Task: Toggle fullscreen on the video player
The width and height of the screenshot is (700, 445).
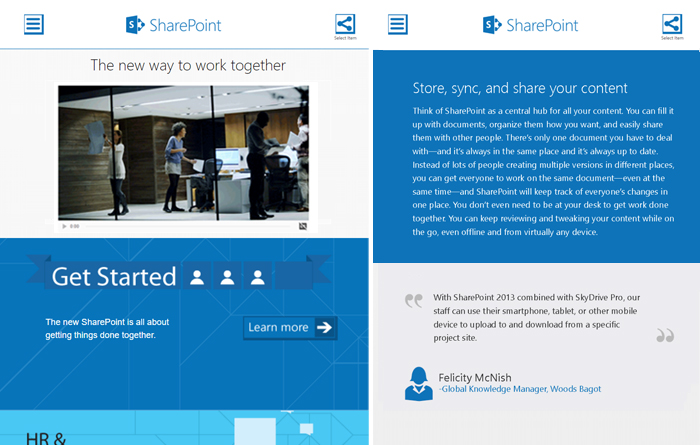Action: tap(303, 226)
